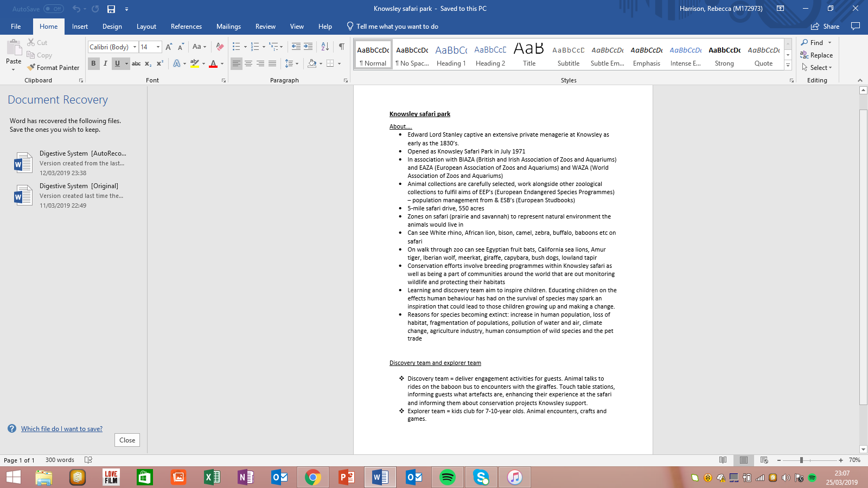Expand the font size dropdown
The image size is (868, 488).
[x=158, y=47]
